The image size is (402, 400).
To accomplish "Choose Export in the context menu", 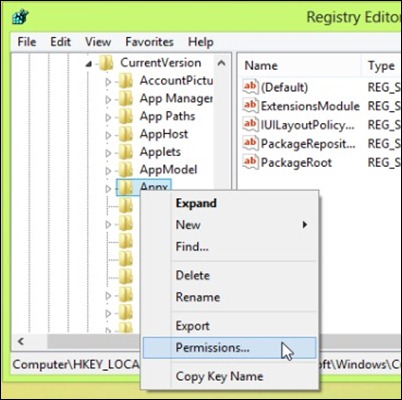I will click(230, 326).
